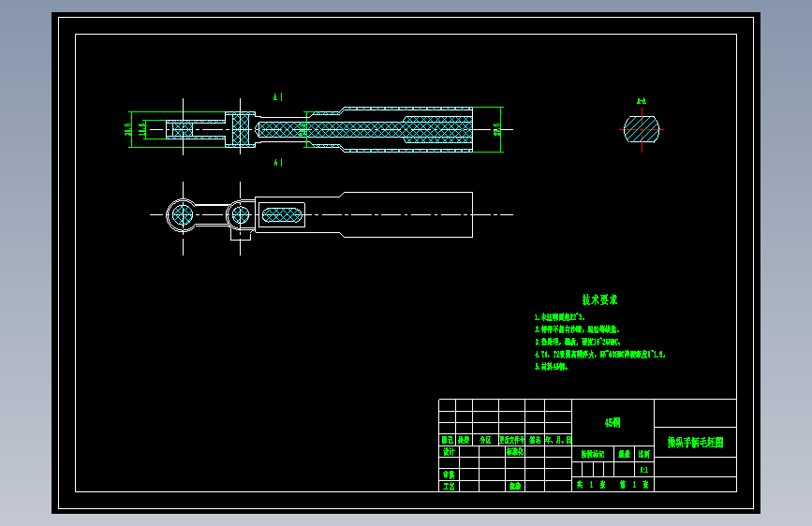Click the lower A section-cut marker
The height and width of the screenshot is (526, 812).
pyautogui.click(x=278, y=163)
